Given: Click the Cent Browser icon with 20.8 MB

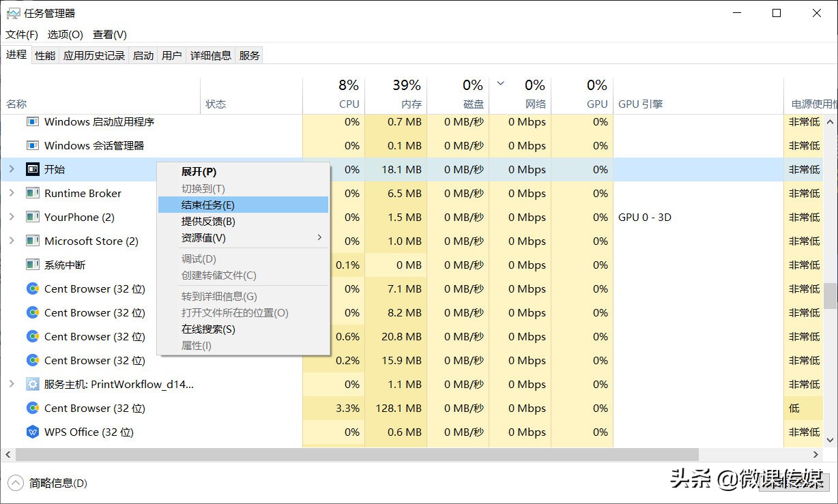Looking at the screenshot, I should (32, 337).
